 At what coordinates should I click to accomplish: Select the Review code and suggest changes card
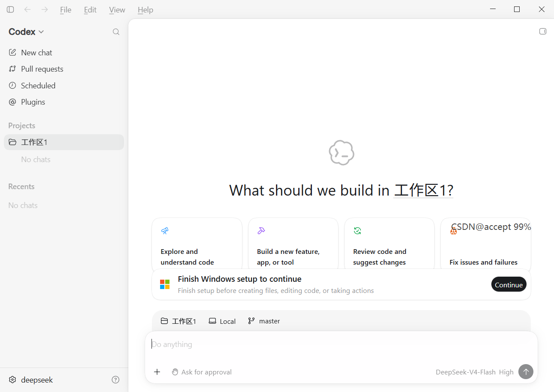point(389,244)
